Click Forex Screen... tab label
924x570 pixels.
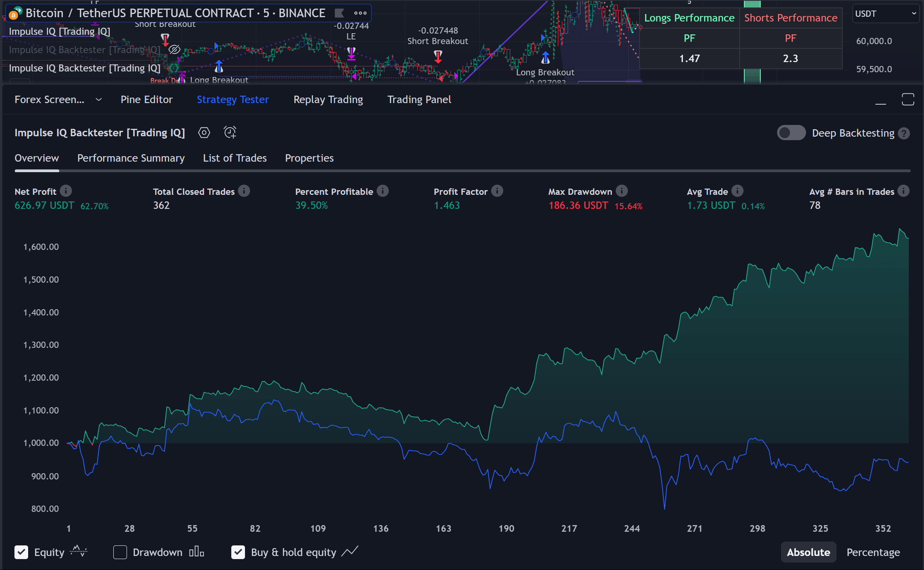(50, 100)
